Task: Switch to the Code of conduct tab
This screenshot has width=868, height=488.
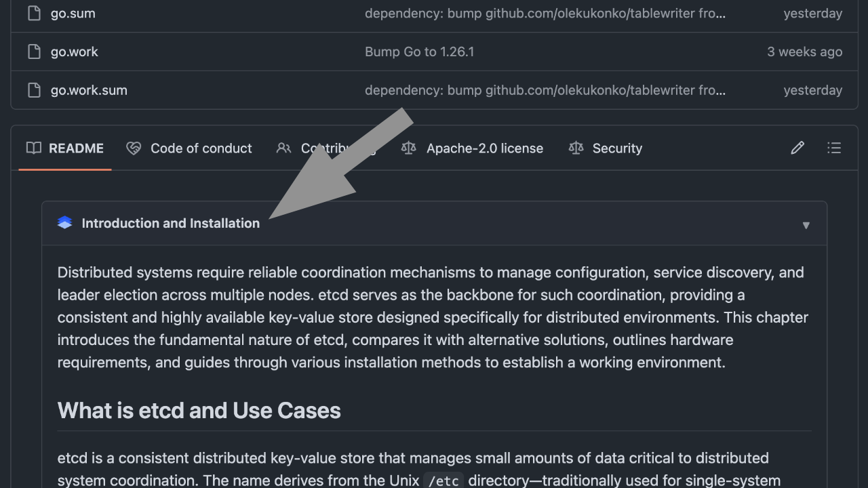Action: point(201,148)
